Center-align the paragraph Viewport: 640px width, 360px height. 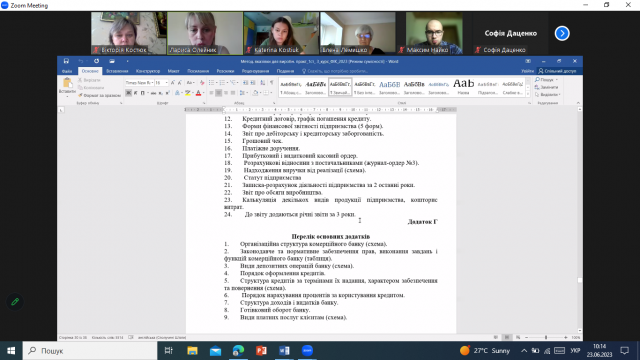tap(218, 93)
